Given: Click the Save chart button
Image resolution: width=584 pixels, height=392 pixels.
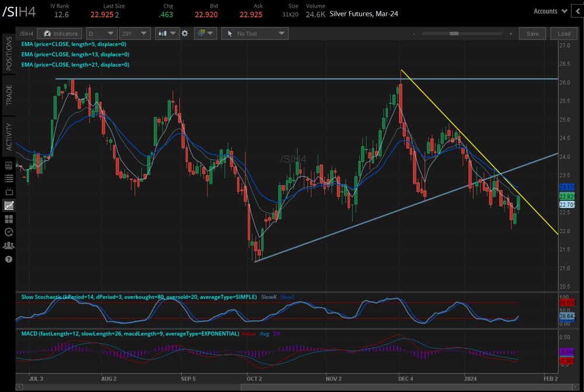Looking at the screenshot, I should click(532, 33).
